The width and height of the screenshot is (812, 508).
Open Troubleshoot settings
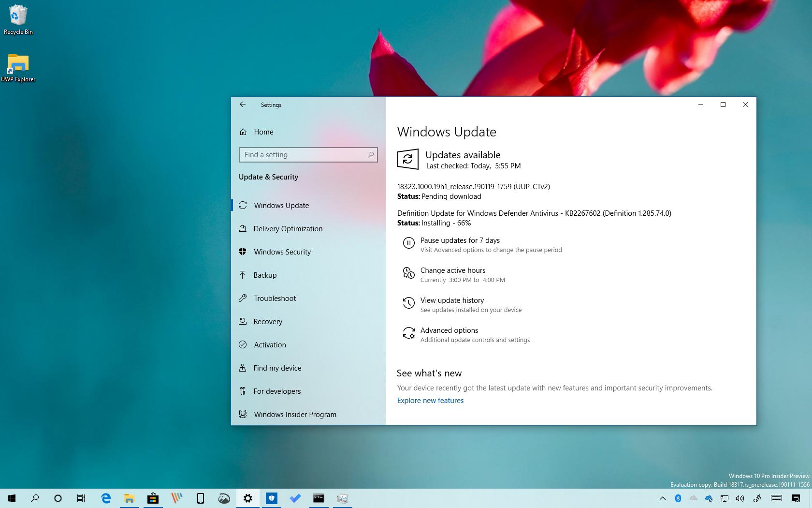(x=275, y=298)
